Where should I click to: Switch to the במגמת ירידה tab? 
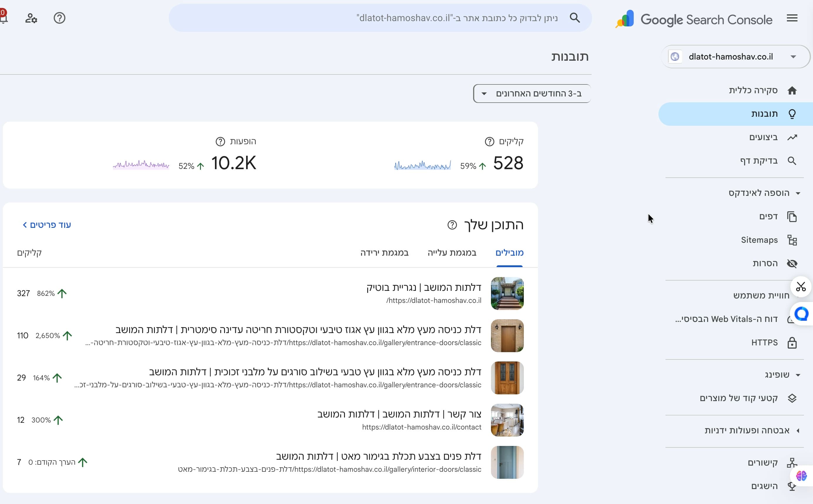click(x=384, y=253)
